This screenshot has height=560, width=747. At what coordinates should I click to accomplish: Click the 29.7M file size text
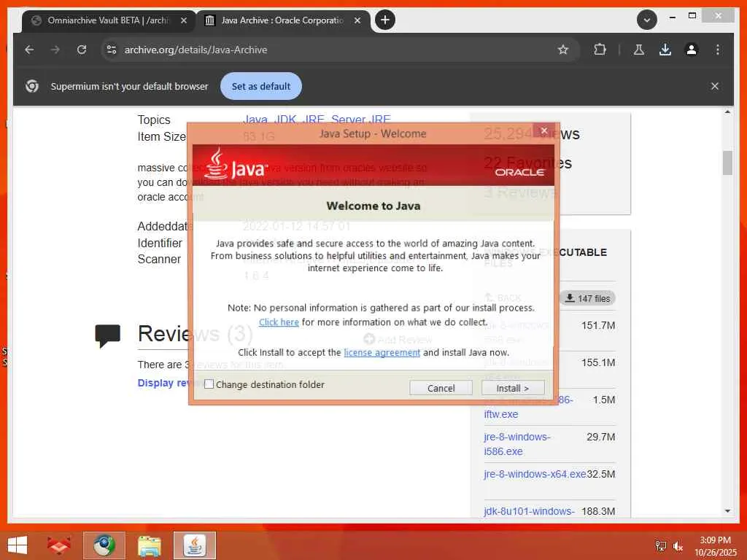(601, 437)
